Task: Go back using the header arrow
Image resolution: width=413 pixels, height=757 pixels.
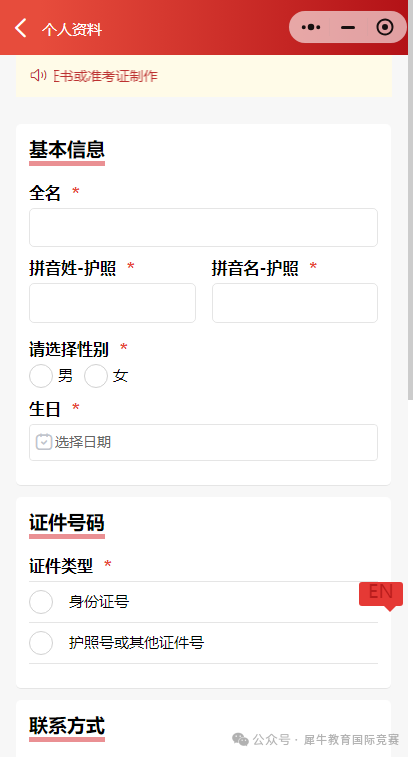Action: (21, 28)
